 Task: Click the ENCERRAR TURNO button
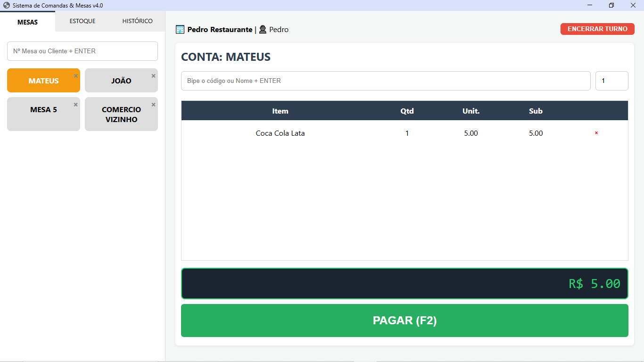597,29
